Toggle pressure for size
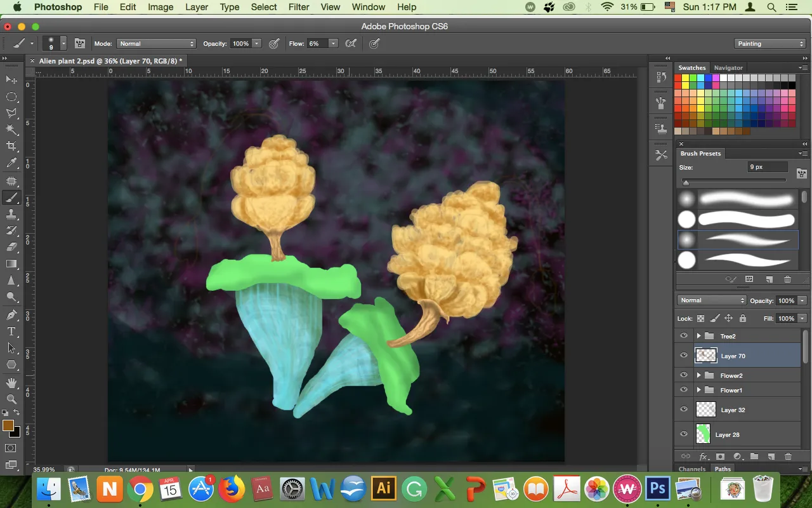The height and width of the screenshot is (508, 812). [374, 44]
